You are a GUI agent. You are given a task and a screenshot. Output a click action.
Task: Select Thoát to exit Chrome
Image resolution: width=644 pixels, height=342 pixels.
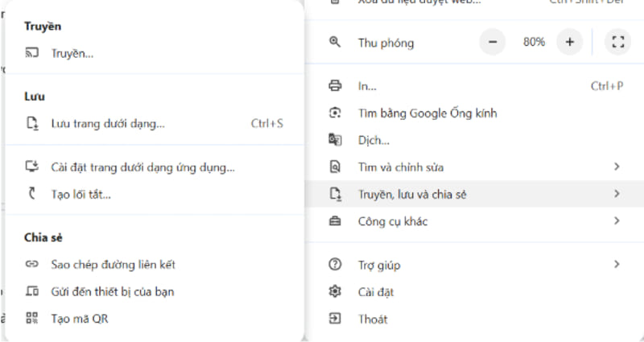click(372, 319)
